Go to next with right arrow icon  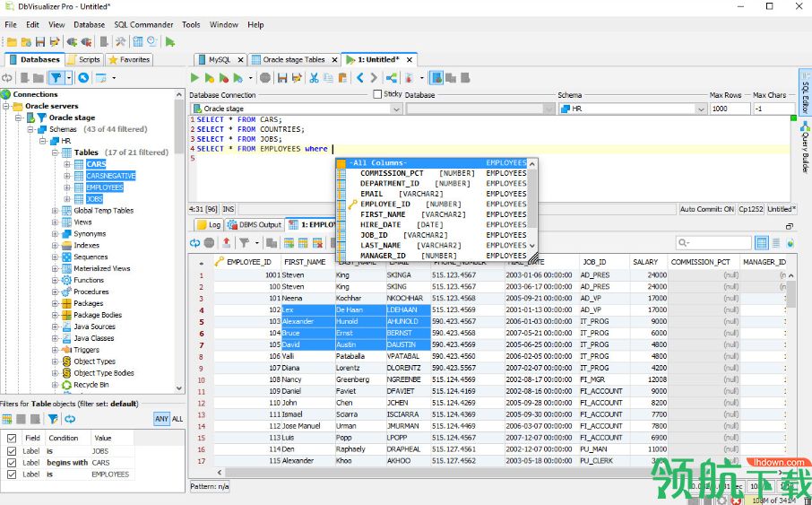tap(374, 78)
